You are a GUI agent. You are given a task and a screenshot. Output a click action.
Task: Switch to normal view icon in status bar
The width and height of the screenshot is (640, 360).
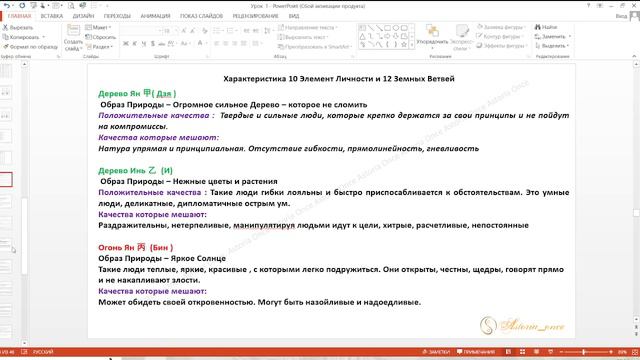(x=508, y=352)
